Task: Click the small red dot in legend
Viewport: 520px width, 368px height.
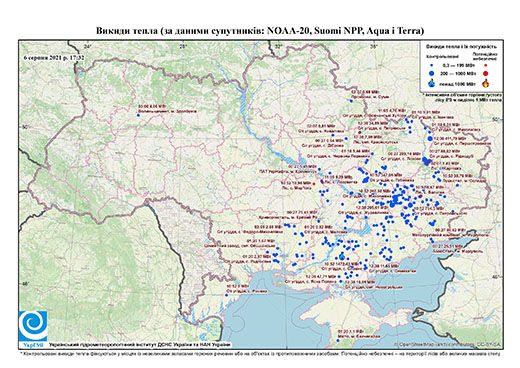Action: tap(485, 65)
